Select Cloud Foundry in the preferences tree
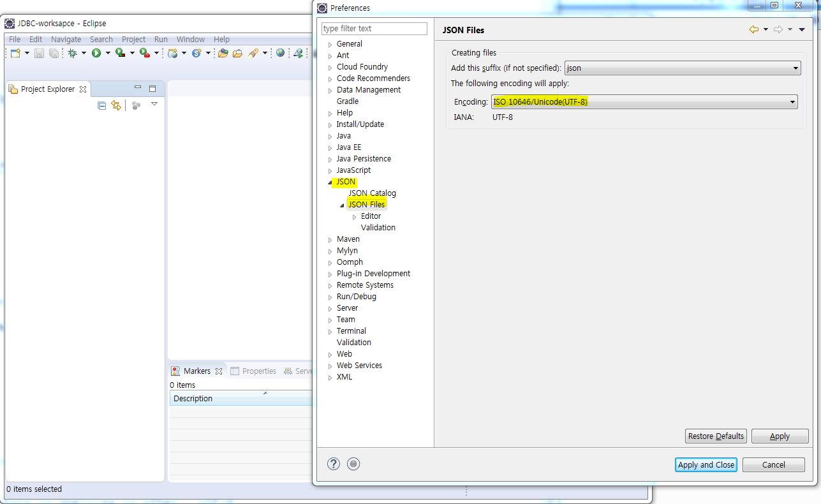This screenshot has height=504, width=821. (x=362, y=67)
